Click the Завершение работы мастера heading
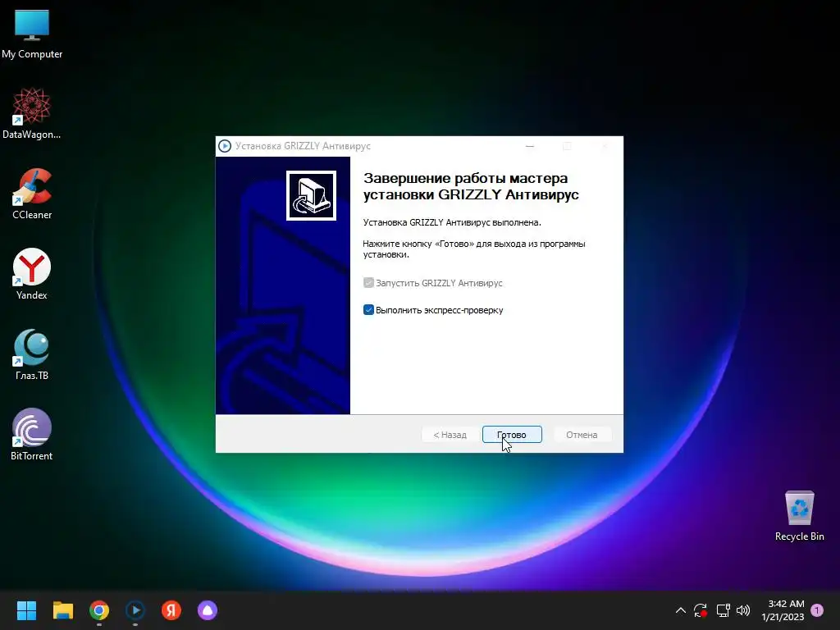The height and width of the screenshot is (630, 840). tap(470, 186)
